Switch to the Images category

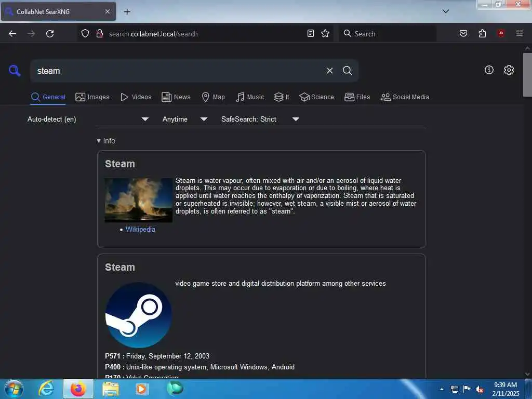92,97
